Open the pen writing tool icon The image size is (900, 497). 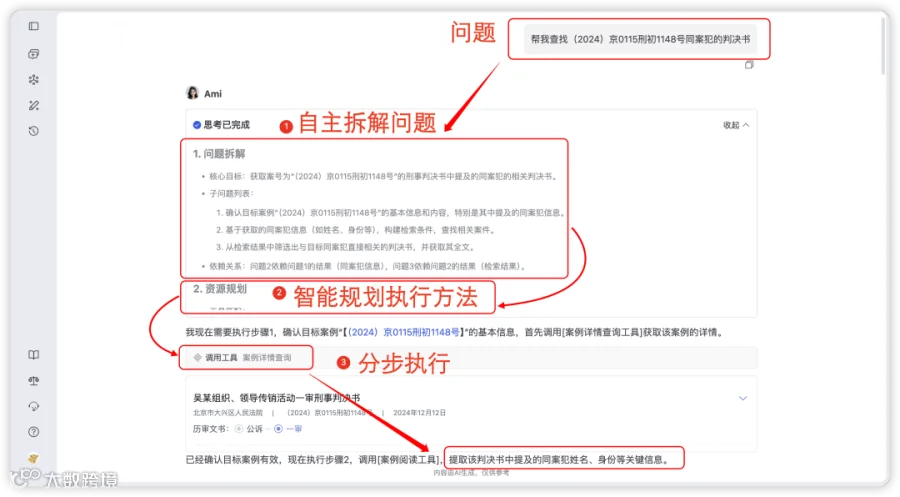point(34,106)
